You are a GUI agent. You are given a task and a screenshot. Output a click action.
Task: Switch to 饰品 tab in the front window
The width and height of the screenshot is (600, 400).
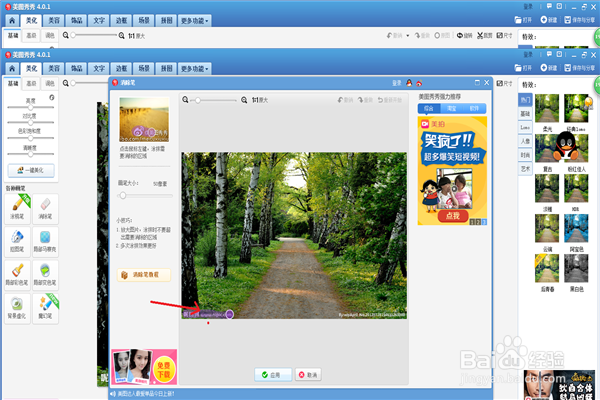pos(77,69)
